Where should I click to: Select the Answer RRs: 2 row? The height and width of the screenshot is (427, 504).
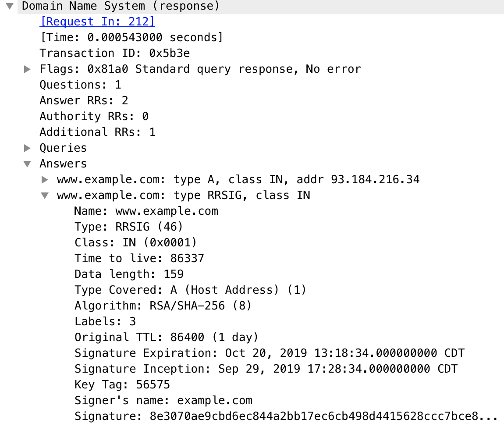coord(84,100)
